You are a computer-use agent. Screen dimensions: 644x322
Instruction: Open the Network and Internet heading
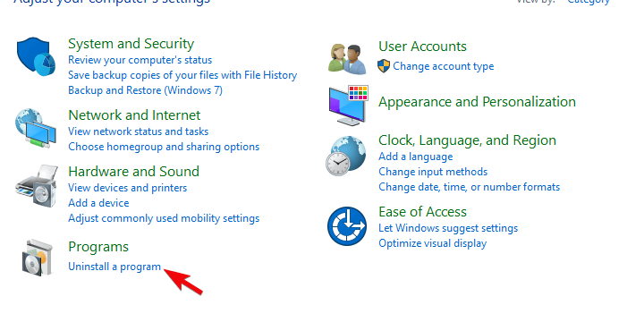point(134,115)
